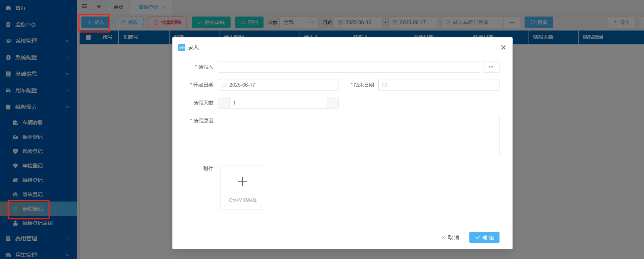Increase leave days with plus stepper
This screenshot has height=259, width=644.
click(333, 103)
